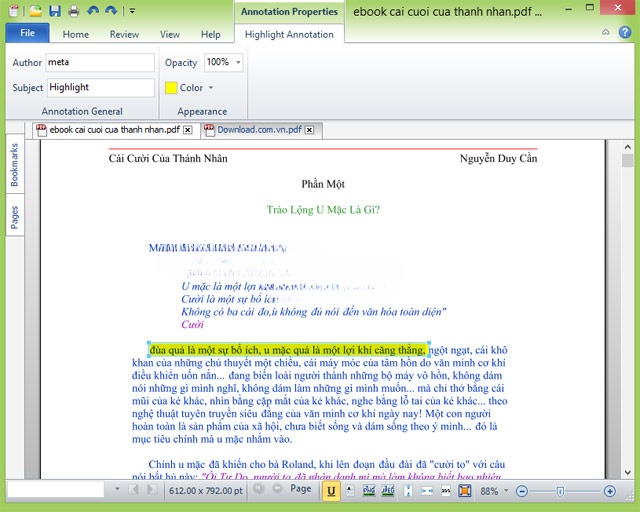Viewport: 640px width, 512px height.
Task: Toggle the orange full page view icon
Action: tap(464, 490)
